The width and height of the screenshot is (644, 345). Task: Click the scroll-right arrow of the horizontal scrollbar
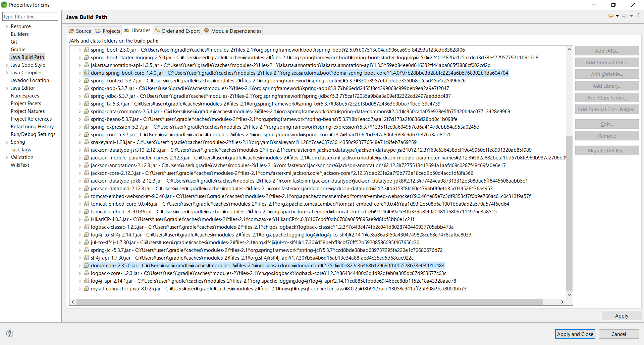[x=562, y=302]
